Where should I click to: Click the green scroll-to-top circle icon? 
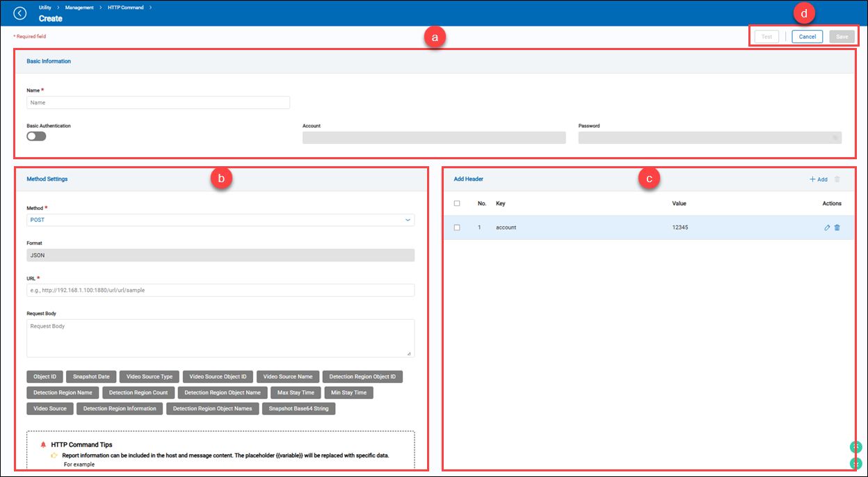coord(856,447)
